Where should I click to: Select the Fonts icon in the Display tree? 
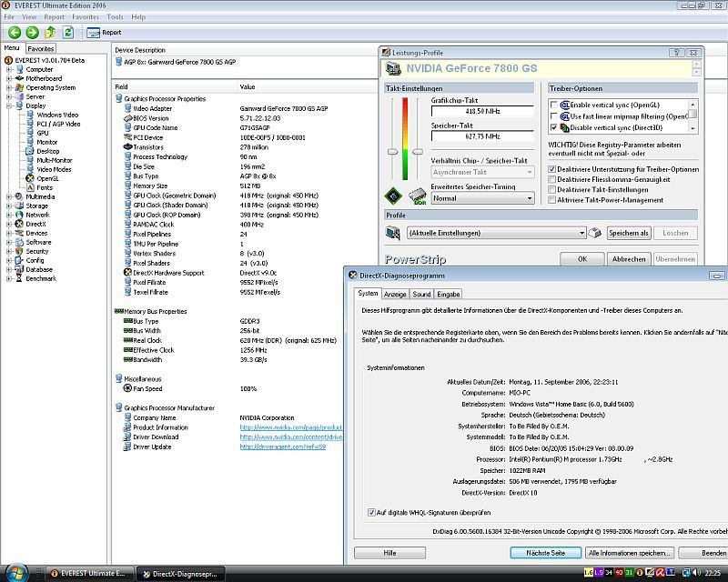click(x=30, y=187)
